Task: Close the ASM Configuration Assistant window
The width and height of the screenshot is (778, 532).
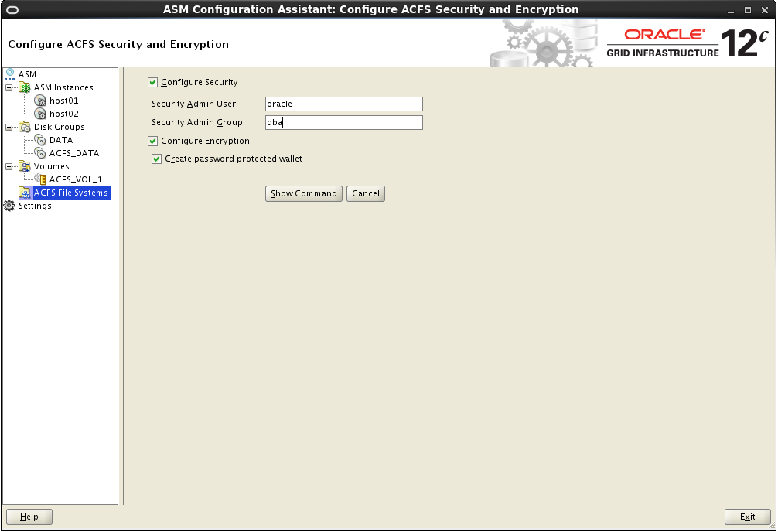Action: [765, 10]
